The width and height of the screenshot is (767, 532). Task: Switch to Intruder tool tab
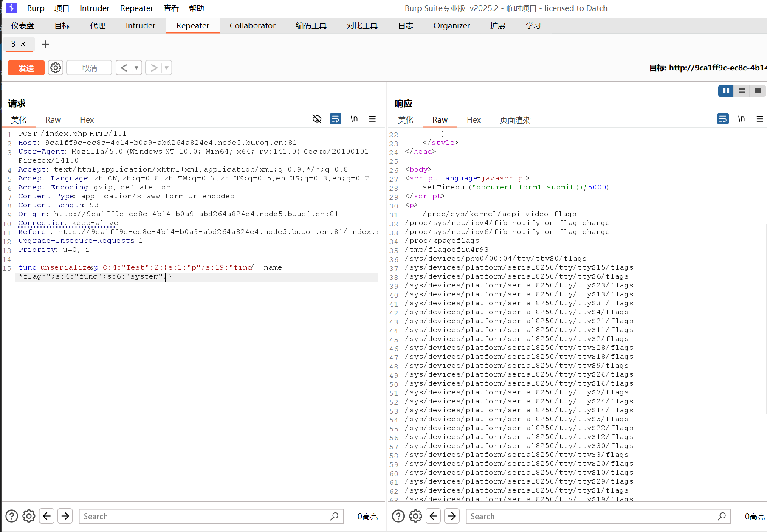point(140,25)
